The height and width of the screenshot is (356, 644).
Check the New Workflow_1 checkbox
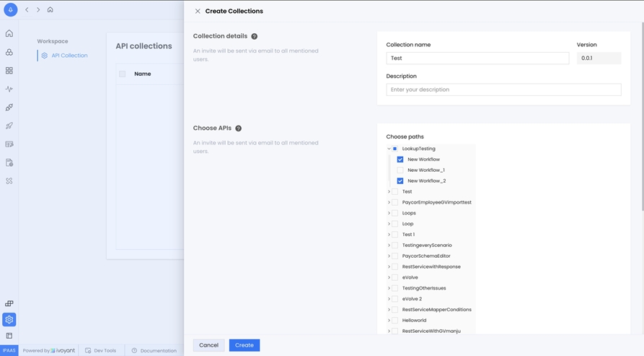click(x=400, y=170)
